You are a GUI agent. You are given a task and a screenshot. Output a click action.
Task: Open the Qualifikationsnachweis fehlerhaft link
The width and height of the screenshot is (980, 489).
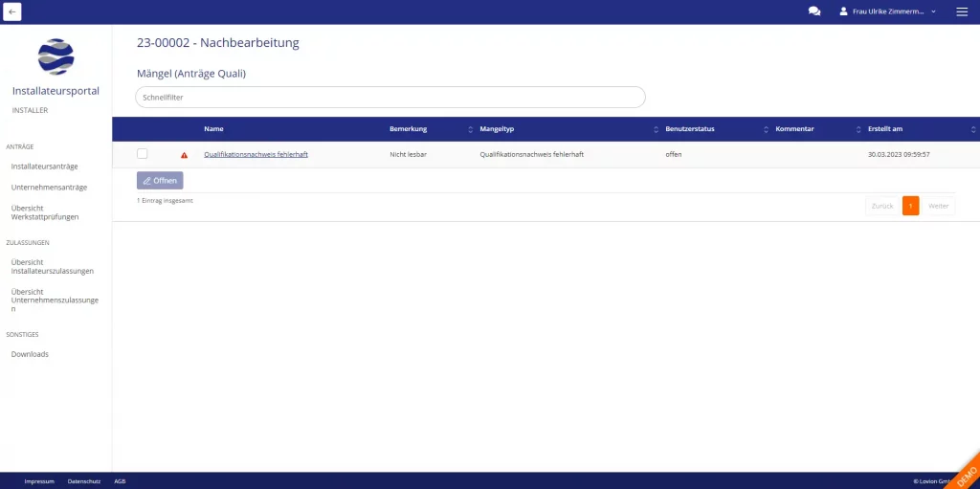tap(256, 154)
